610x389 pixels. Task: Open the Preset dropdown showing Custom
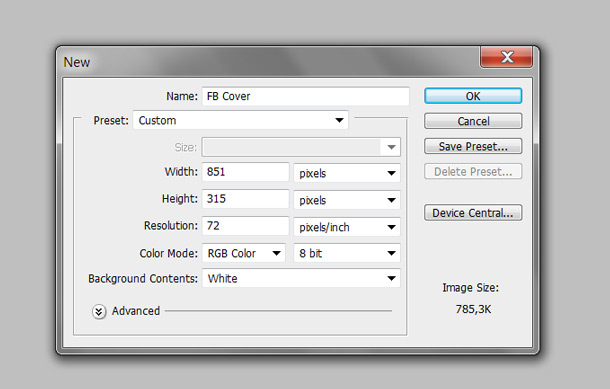pos(240,120)
